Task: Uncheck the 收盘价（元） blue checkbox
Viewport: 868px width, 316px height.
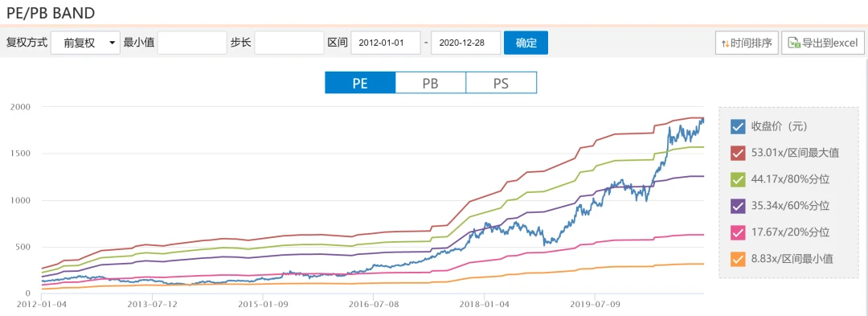Action: (x=737, y=127)
